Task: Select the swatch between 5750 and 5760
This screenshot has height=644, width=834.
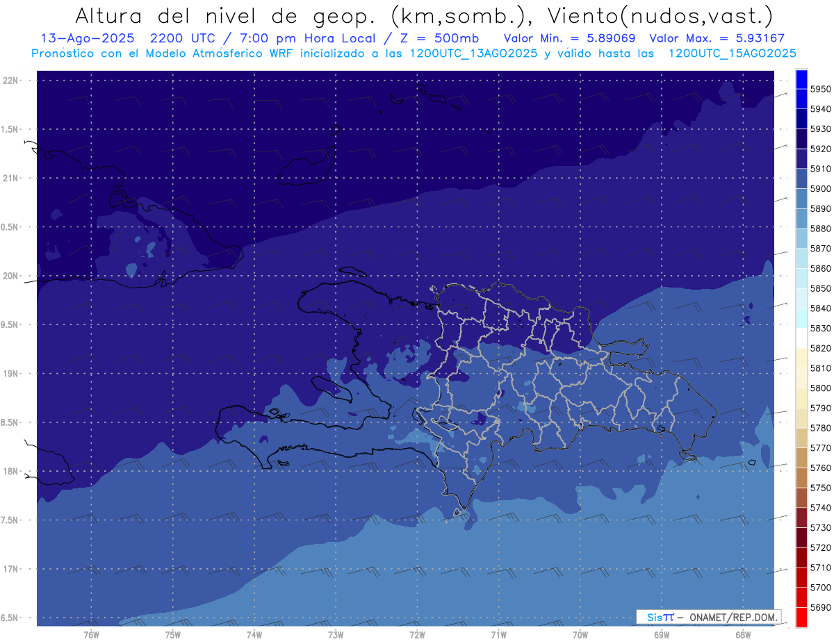Action: (x=801, y=477)
